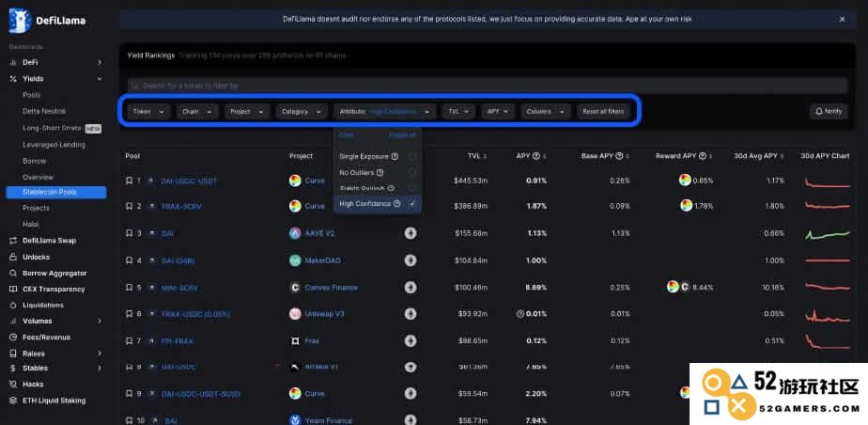Open the Convex Finance project link

[331, 288]
